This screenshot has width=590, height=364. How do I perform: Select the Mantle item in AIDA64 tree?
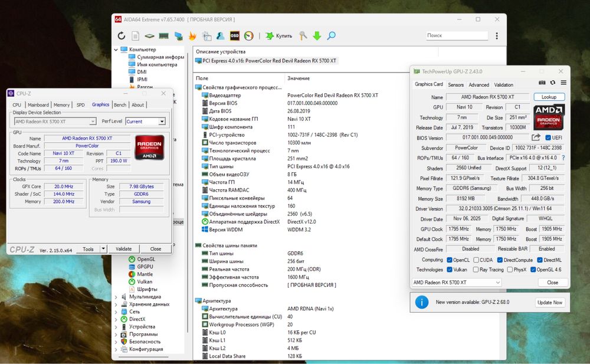pos(145,274)
